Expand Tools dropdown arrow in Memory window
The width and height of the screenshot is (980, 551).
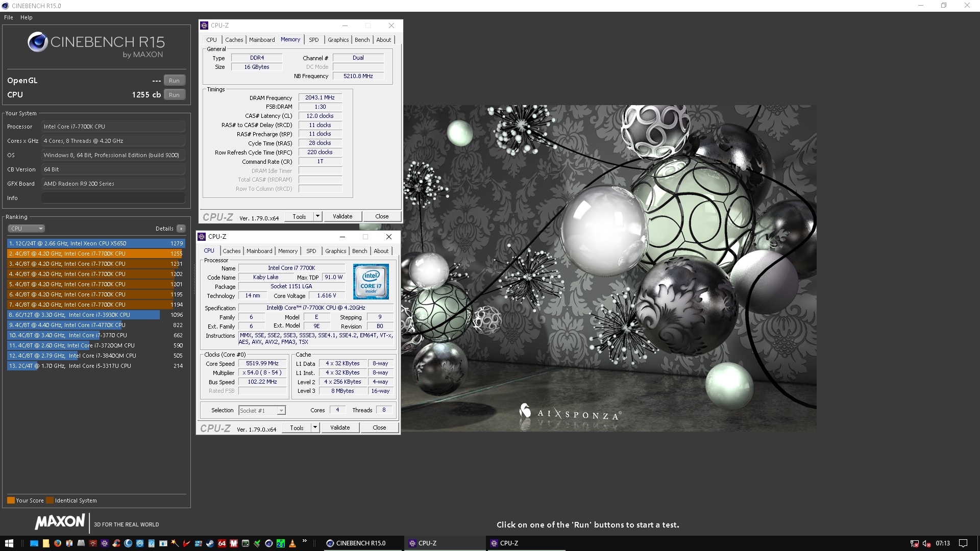317,216
